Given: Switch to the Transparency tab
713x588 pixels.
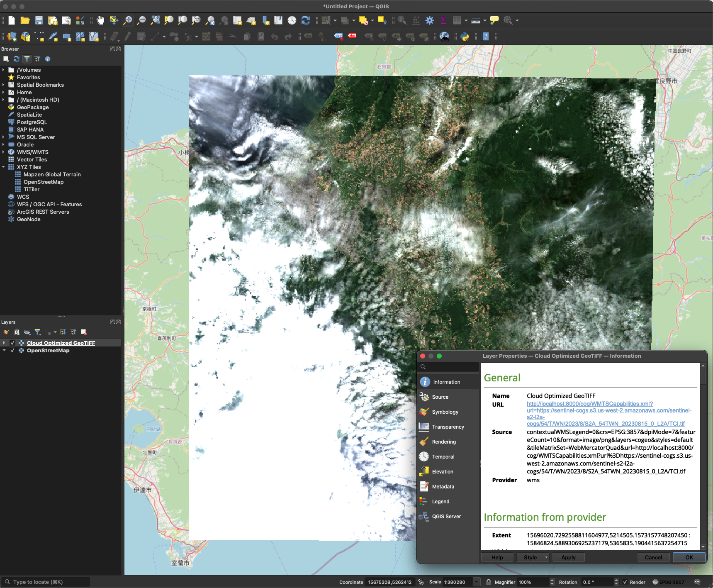Looking at the screenshot, I should point(448,427).
